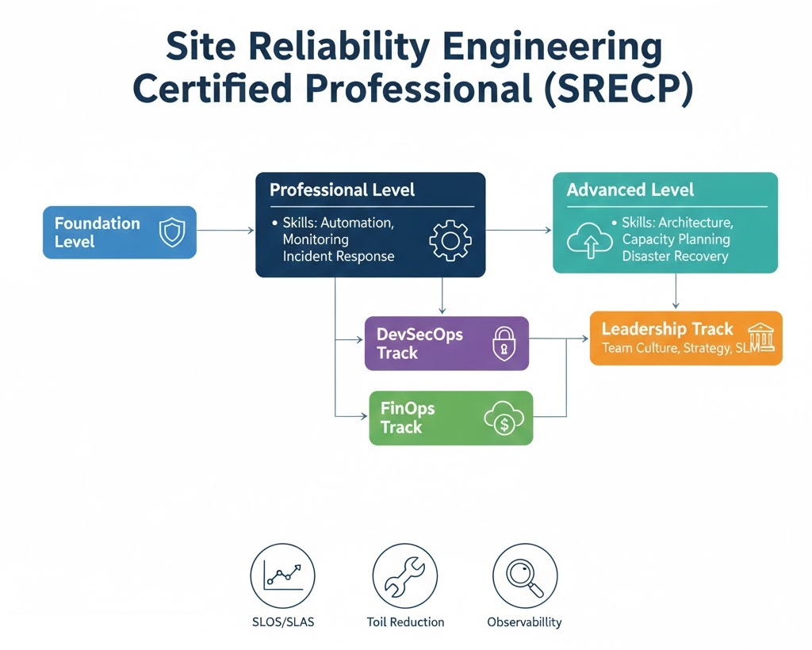Click the Capacity Planning skills text

(x=676, y=239)
